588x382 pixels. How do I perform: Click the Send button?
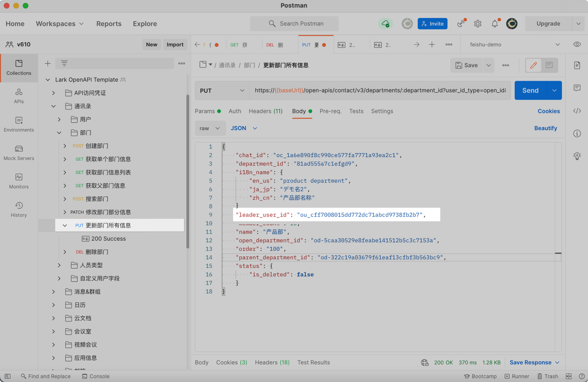pyautogui.click(x=530, y=90)
